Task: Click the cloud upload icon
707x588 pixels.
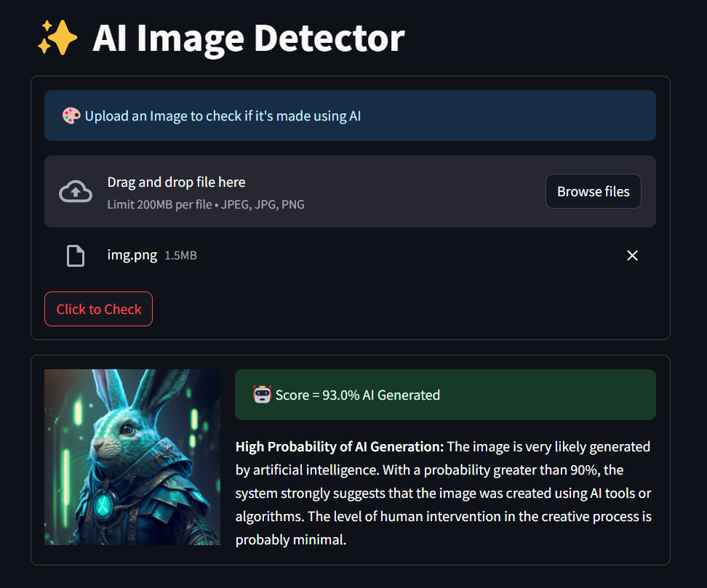Action: (76, 192)
